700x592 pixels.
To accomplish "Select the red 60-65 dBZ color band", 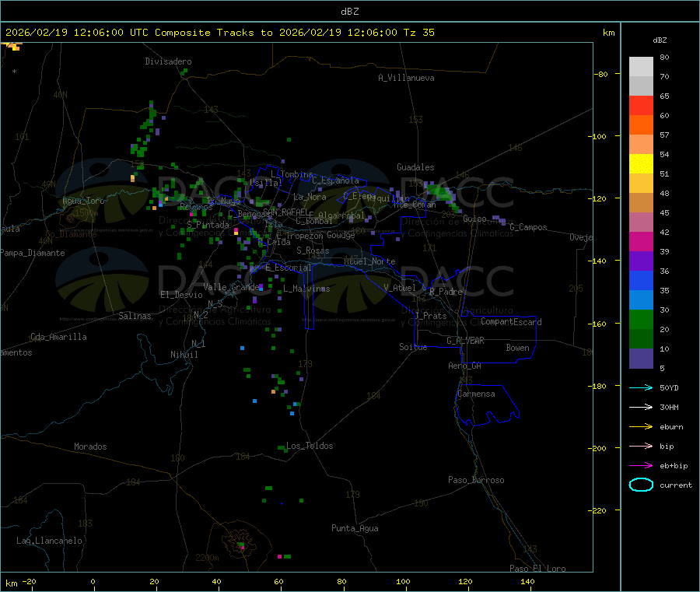I will coord(641,105).
